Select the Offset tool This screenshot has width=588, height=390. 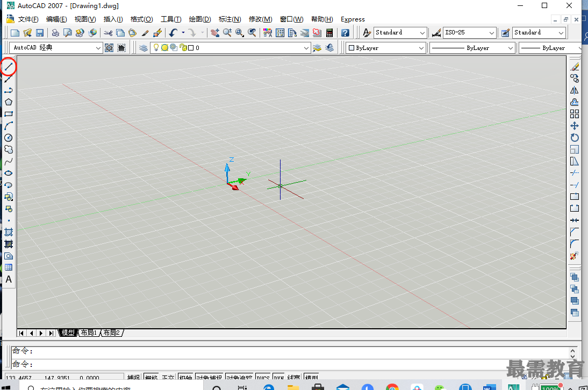click(575, 102)
